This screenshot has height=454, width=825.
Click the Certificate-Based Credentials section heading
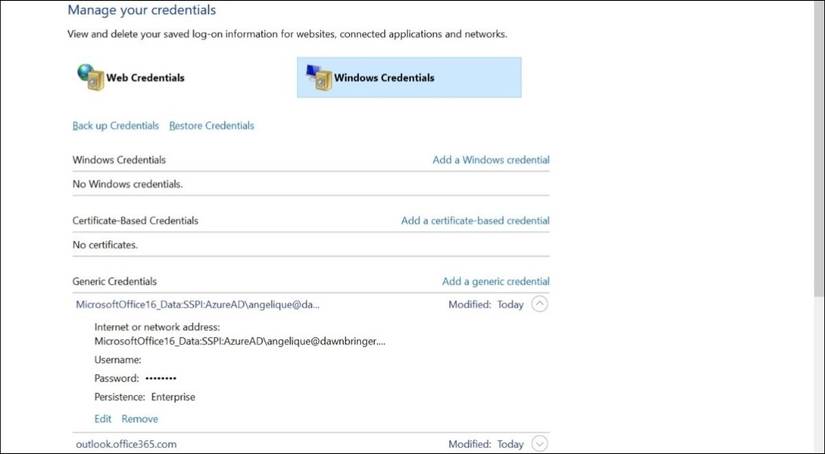click(135, 220)
